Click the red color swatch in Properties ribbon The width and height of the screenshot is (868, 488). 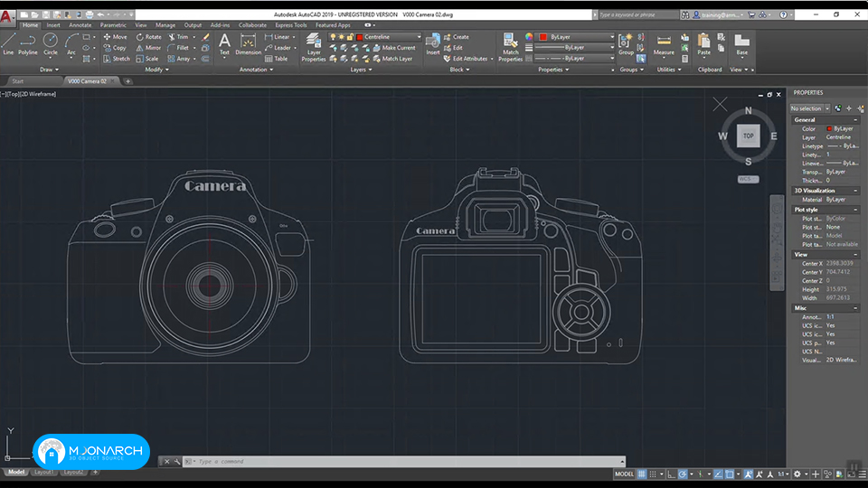tap(543, 37)
